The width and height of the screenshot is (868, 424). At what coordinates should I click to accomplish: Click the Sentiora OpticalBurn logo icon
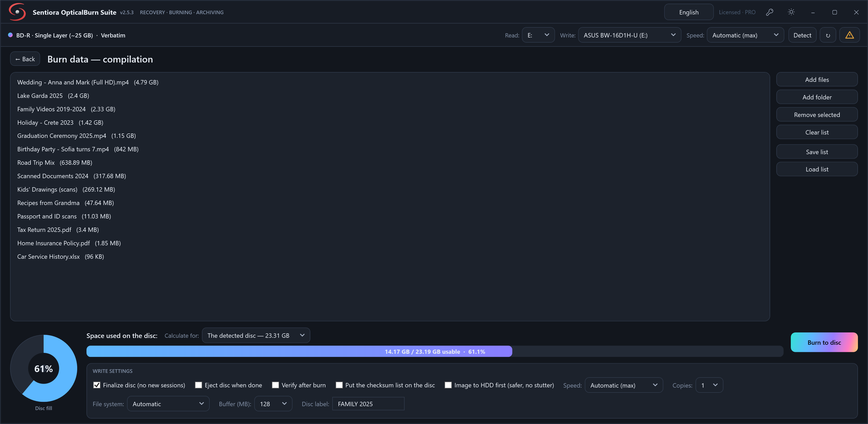click(17, 12)
